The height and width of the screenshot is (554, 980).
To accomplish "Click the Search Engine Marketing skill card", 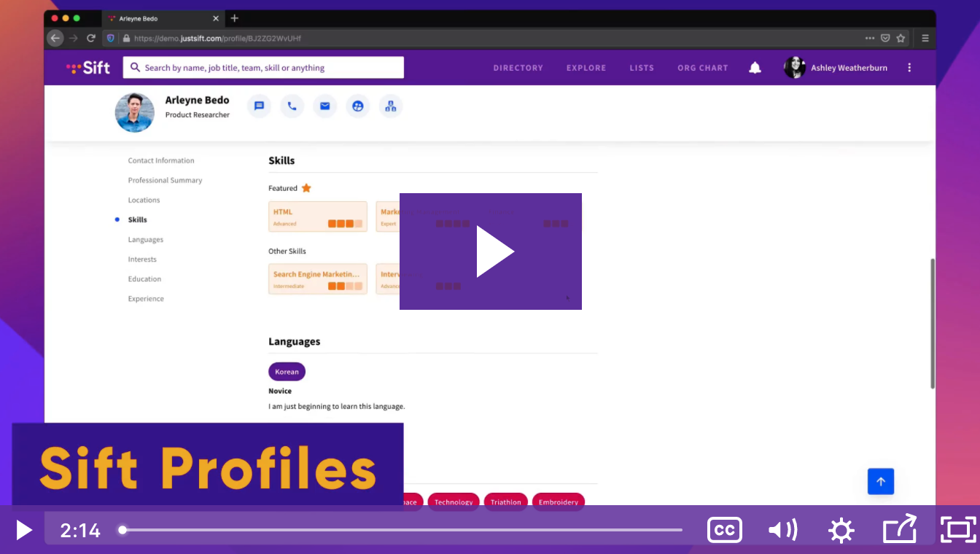I will point(318,279).
